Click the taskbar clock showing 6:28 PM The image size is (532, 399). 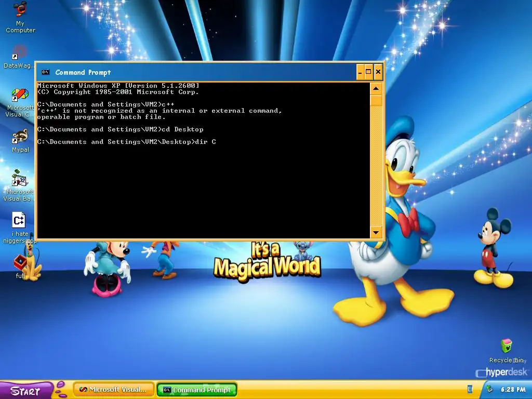point(513,390)
